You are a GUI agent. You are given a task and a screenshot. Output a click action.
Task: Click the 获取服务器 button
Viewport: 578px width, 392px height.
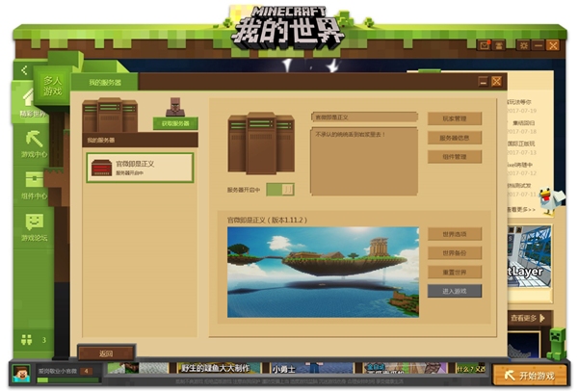[175, 123]
